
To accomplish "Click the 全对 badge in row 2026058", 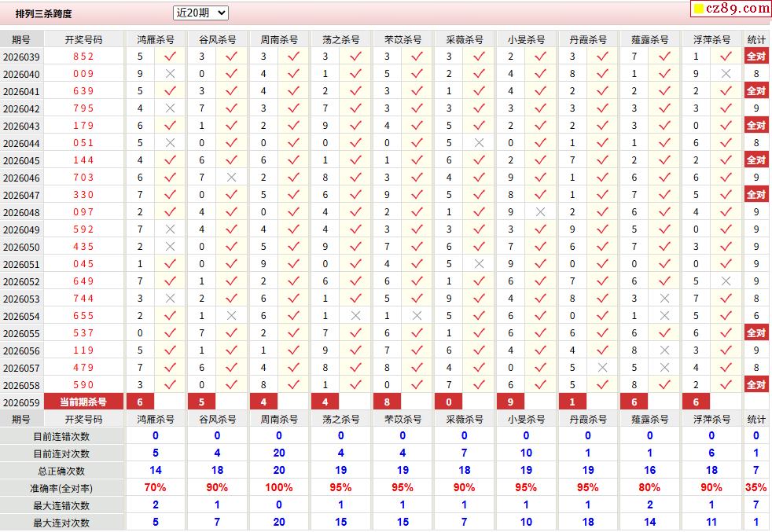I will coord(756,384).
